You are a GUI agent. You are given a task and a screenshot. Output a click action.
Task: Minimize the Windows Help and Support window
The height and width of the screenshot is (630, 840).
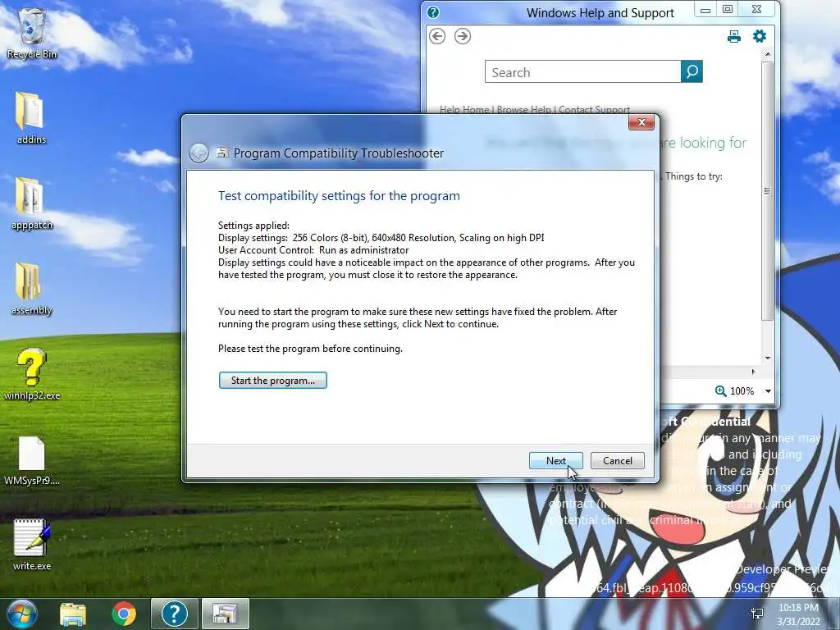[705, 10]
